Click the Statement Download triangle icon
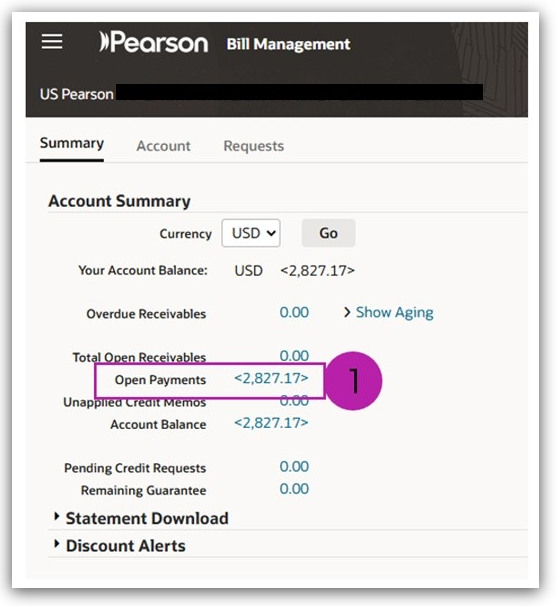This screenshot has width=557, height=606. pyautogui.click(x=57, y=516)
